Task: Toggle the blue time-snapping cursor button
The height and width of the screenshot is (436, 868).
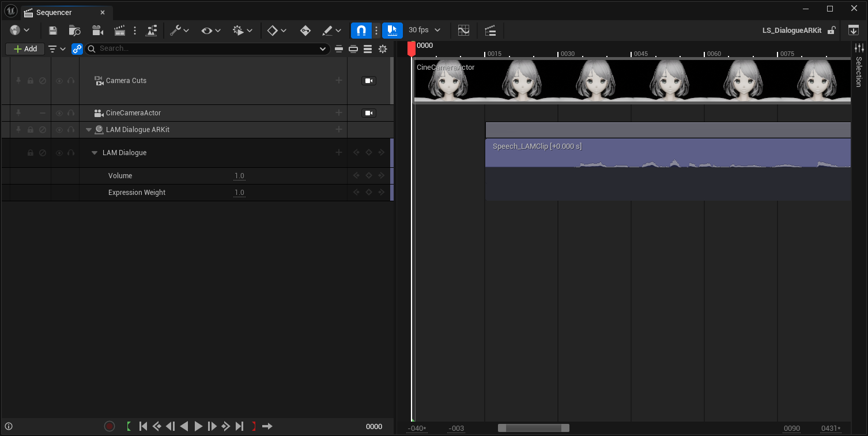Action: tap(393, 31)
